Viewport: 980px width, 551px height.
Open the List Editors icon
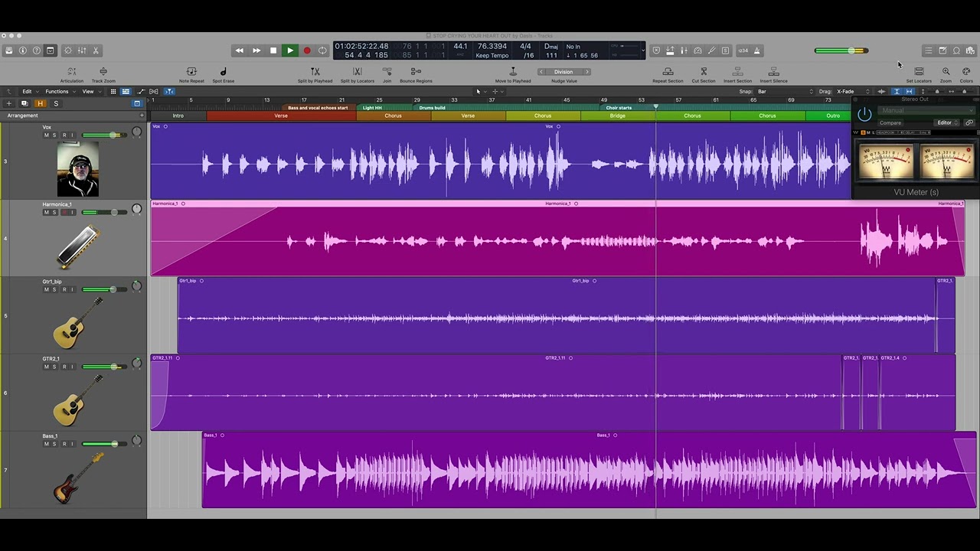point(928,51)
